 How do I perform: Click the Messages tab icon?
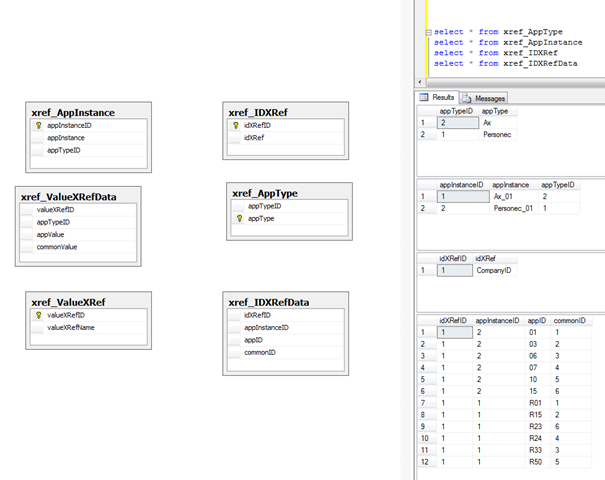coord(467,98)
